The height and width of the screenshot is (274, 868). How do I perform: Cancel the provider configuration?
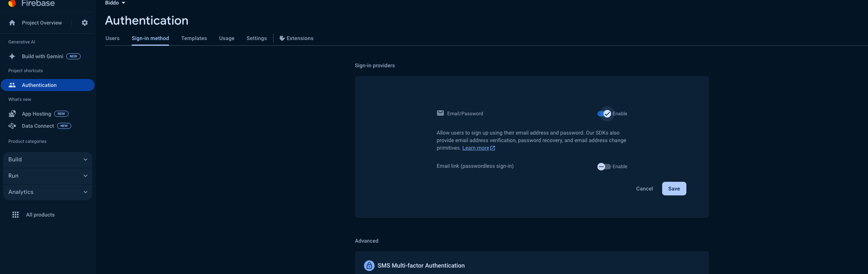tap(644, 189)
